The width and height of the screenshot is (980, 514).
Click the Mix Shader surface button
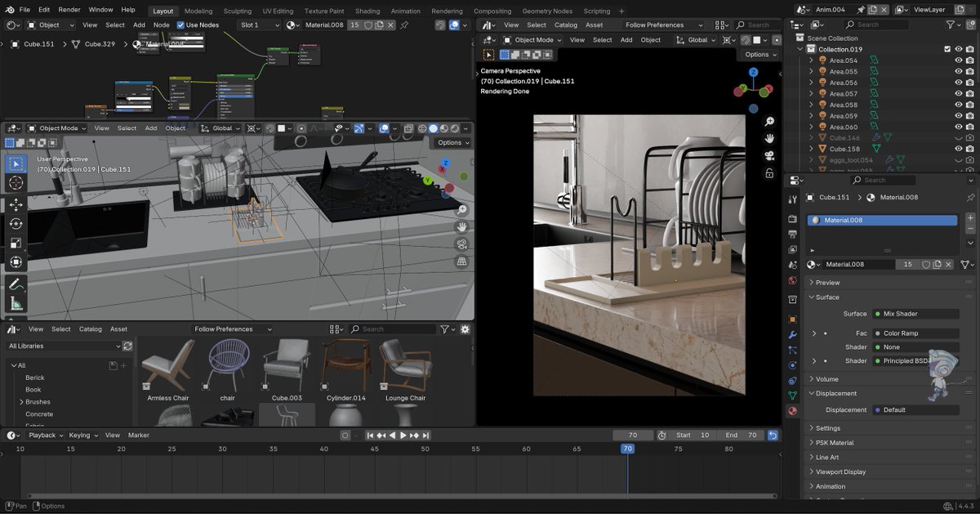[915, 314]
